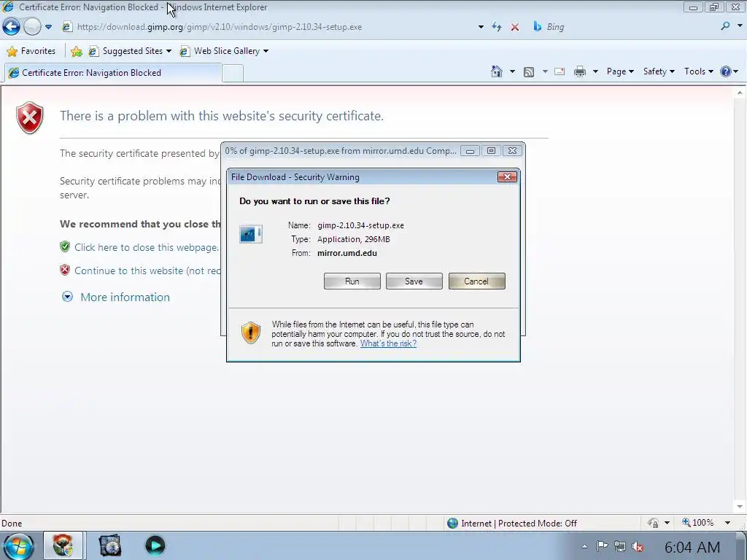Click the muted volume tray icon
The height and width of the screenshot is (560, 747).
pyautogui.click(x=638, y=547)
